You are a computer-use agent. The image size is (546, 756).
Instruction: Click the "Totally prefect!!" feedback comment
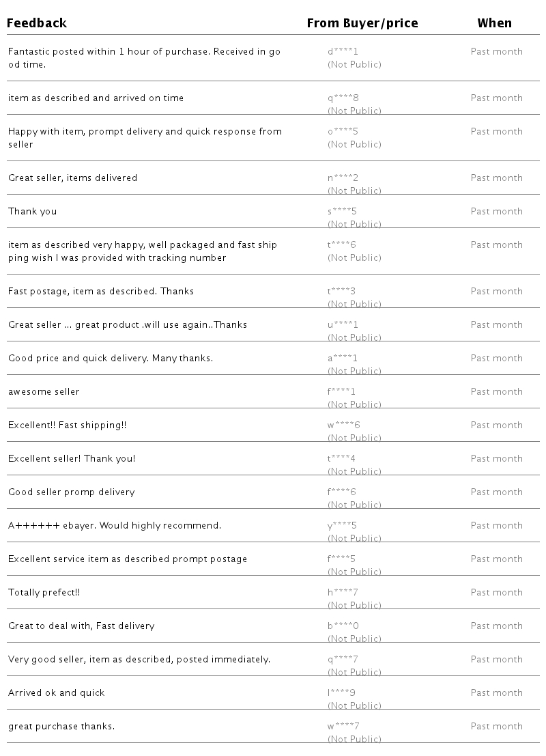44,592
